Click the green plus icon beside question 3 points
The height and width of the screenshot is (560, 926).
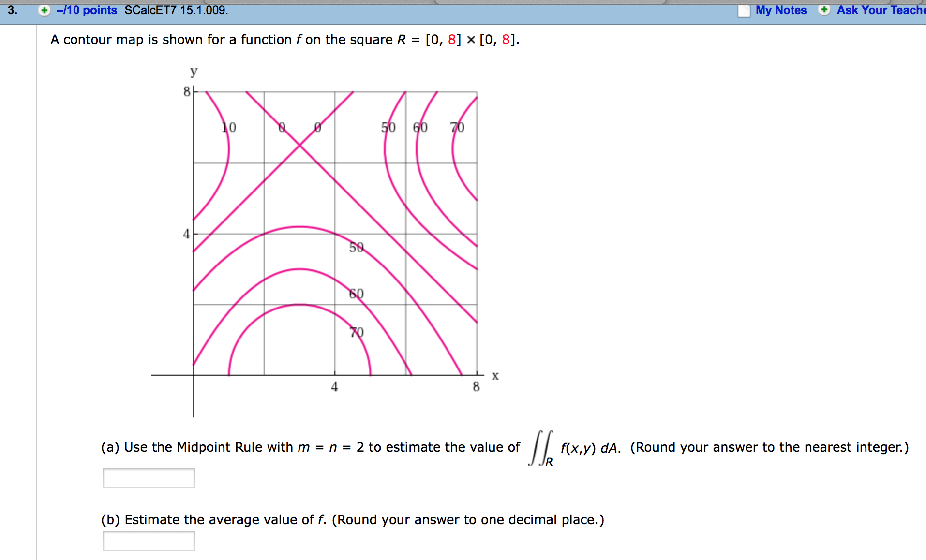[x=44, y=10]
